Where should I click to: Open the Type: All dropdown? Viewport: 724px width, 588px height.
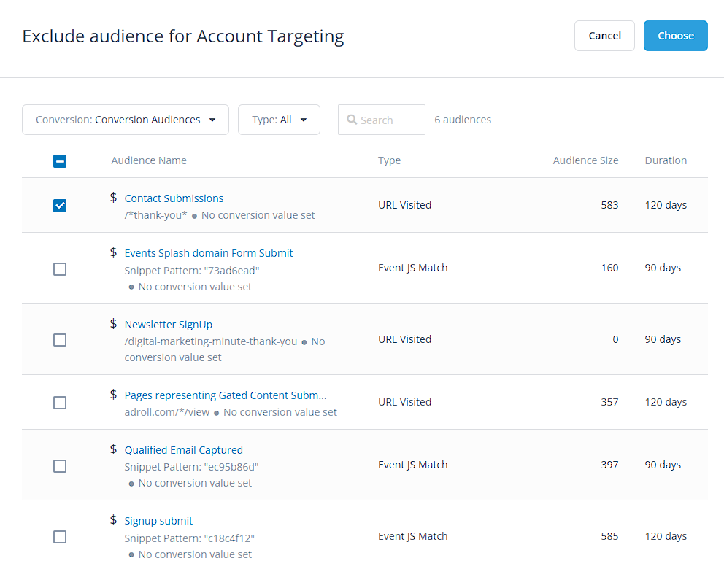(279, 120)
